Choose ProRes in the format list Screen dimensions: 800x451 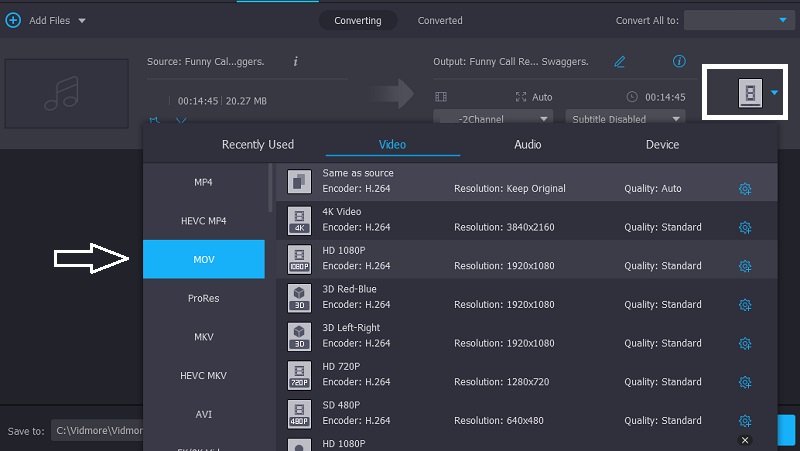coord(204,298)
